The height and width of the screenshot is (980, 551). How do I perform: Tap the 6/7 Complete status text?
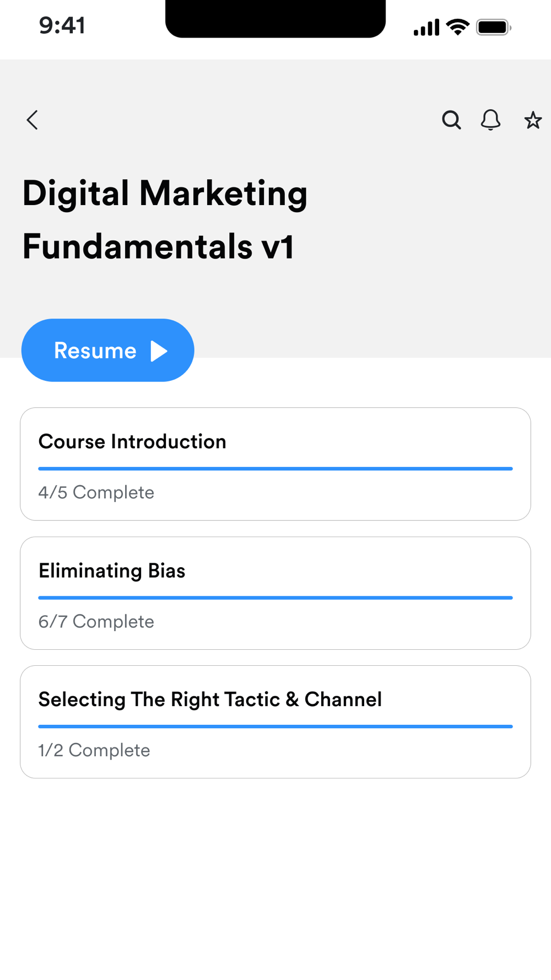coord(96,621)
